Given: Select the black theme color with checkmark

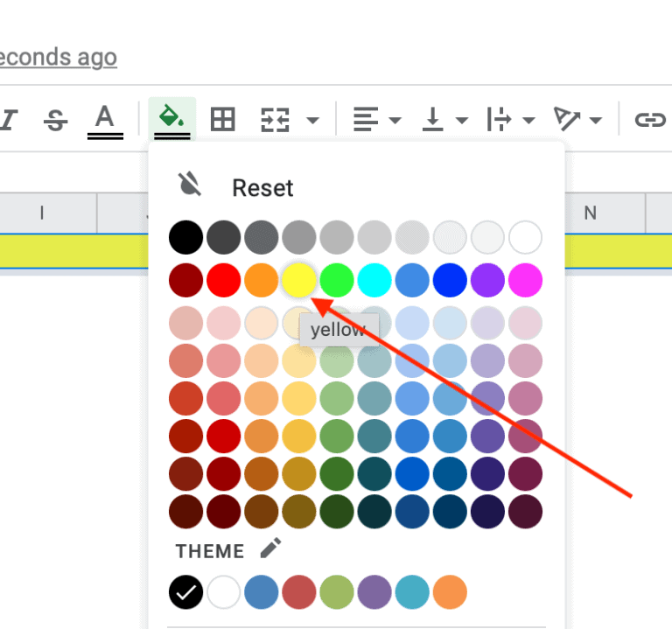Looking at the screenshot, I should [186, 592].
